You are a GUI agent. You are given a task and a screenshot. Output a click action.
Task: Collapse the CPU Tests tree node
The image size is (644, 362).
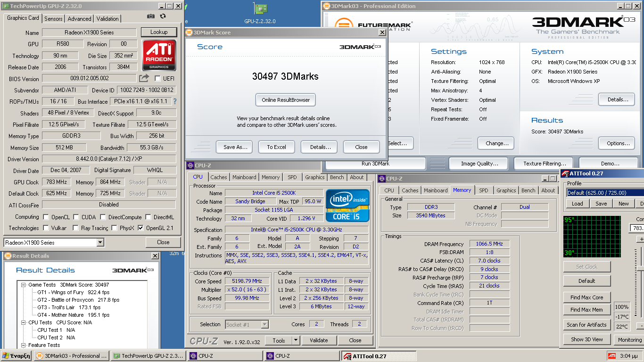[x=24, y=322]
